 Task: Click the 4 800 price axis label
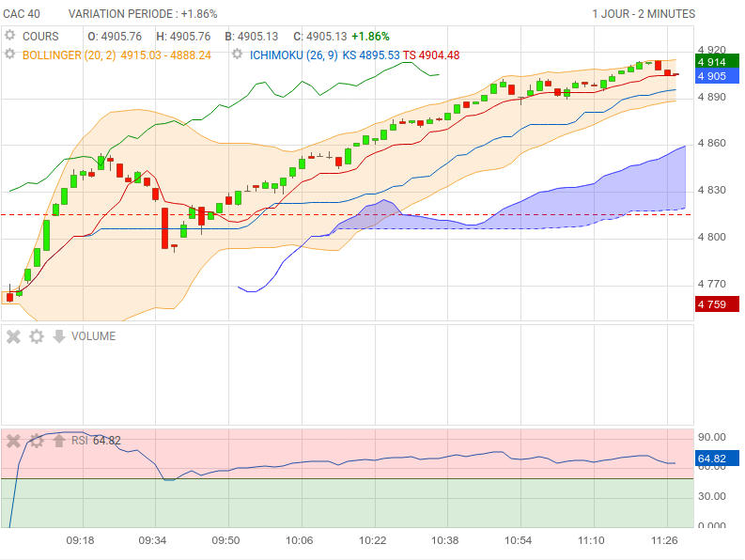[x=712, y=237]
